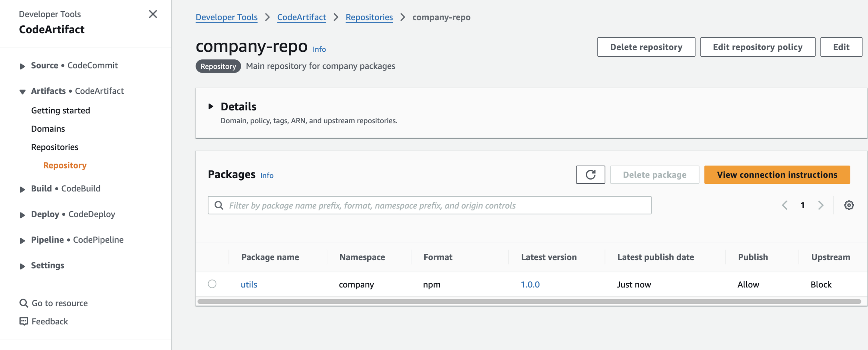
Task: Open Info link next to company-repo
Action: pyautogui.click(x=319, y=49)
